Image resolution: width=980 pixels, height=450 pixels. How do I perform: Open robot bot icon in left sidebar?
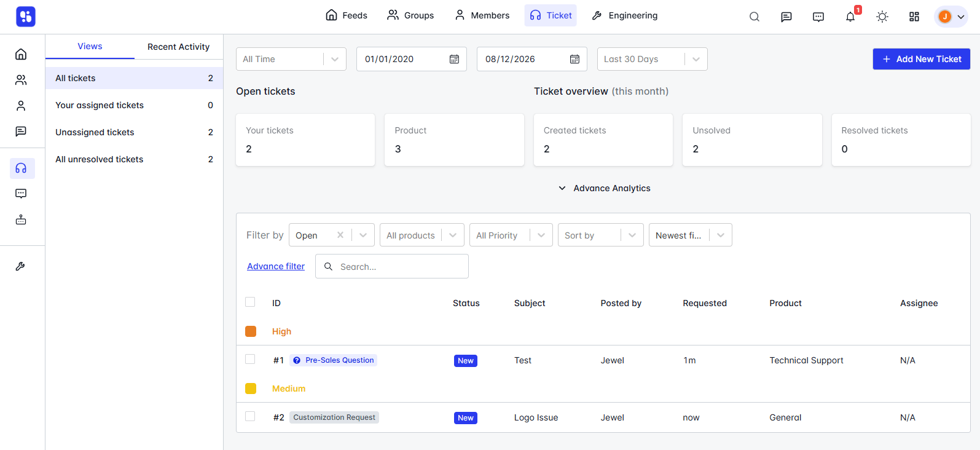point(21,219)
